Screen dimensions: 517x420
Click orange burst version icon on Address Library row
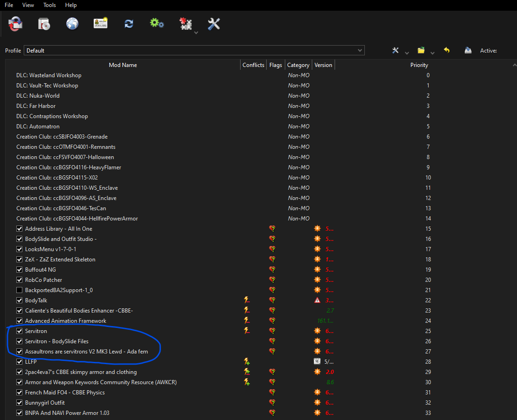[317, 228]
